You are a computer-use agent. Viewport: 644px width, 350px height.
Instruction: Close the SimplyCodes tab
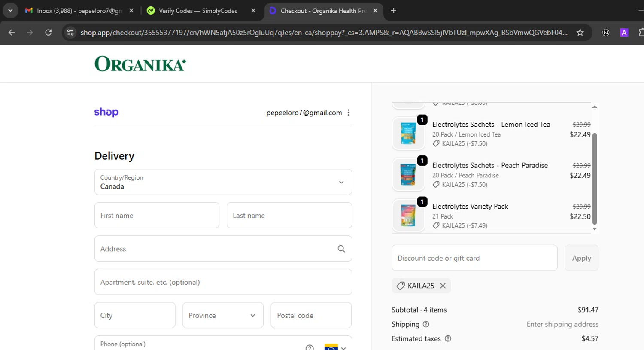pyautogui.click(x=253, y=11)
